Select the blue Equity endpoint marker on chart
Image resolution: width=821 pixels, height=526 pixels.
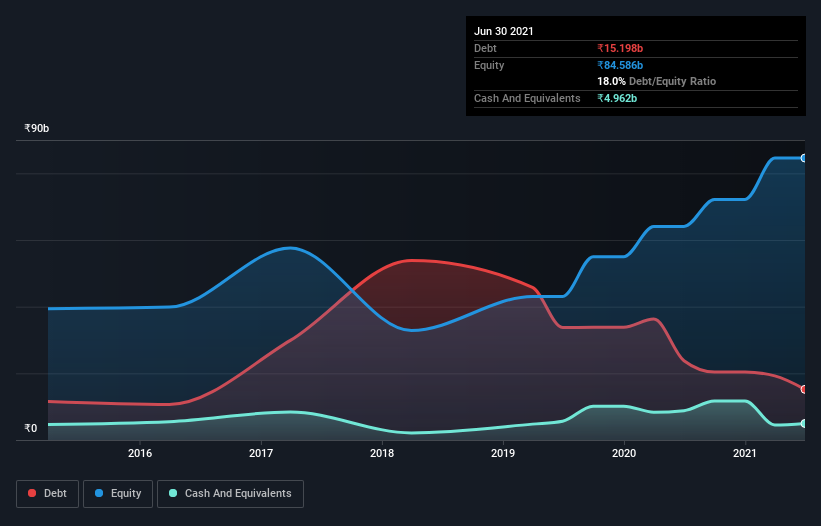point(803,158)
